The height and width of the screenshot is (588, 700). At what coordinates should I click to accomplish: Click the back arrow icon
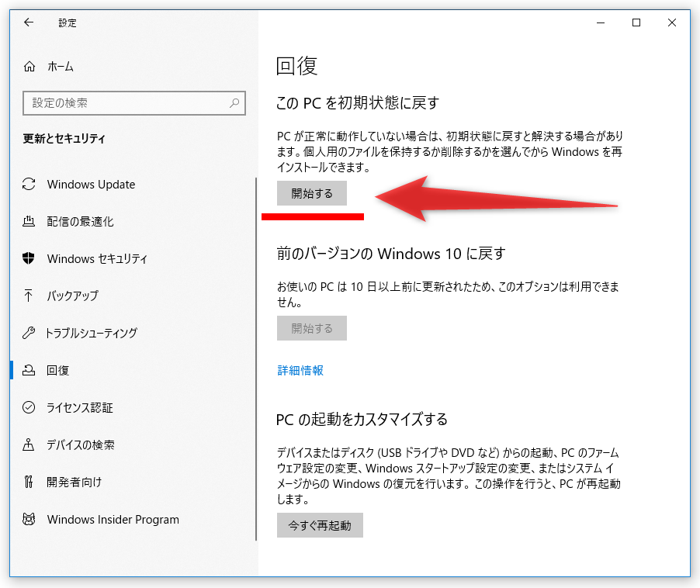pos(29,22)
